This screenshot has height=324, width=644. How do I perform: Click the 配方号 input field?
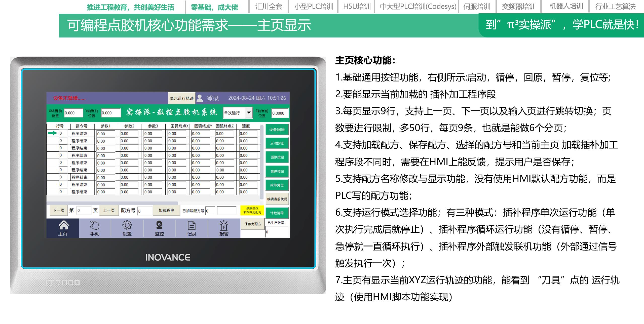point(145,211)
